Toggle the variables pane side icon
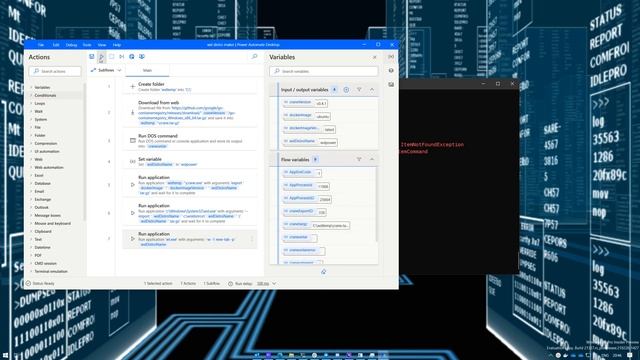Screen dimensions: 640x360 coord(391,57)
